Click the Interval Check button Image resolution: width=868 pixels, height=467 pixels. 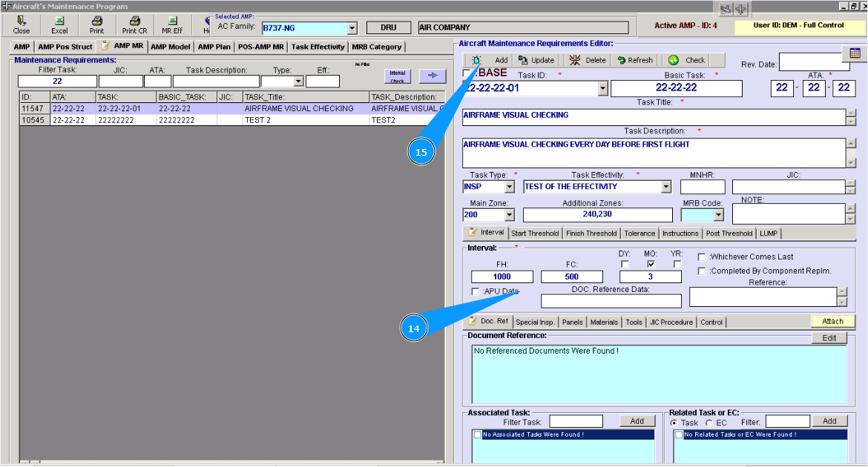point(398,76)
